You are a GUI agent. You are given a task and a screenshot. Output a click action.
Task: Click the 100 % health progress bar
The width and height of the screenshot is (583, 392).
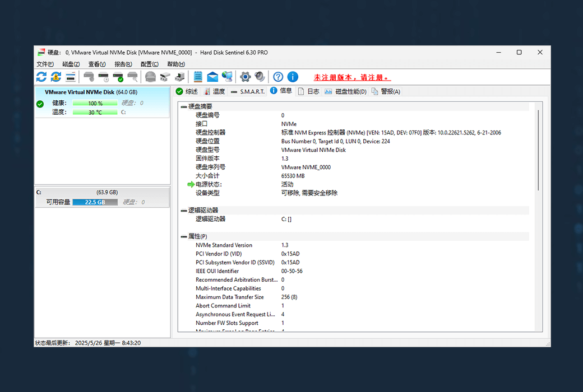coord(95,103)
